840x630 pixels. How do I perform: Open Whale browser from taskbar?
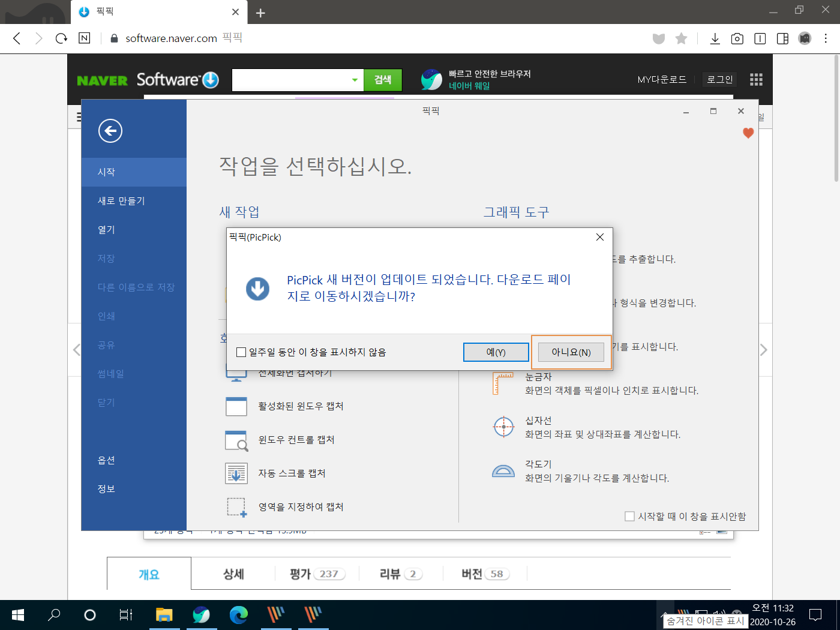[x=201, y=615]
